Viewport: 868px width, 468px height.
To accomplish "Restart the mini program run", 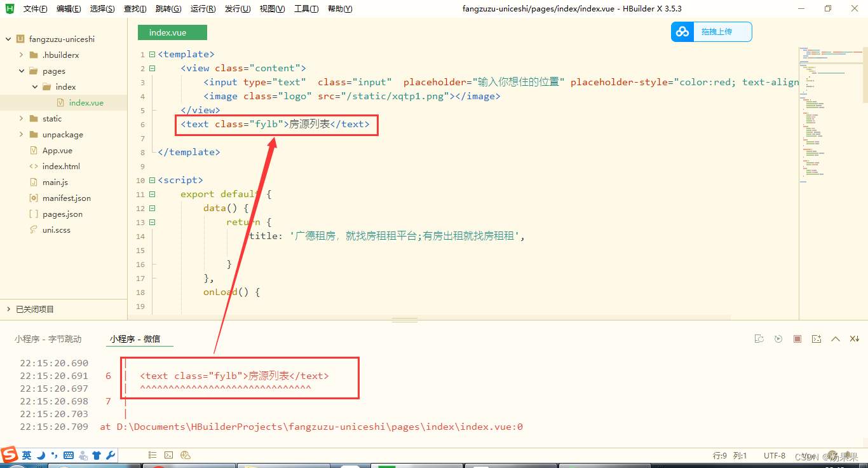I will click(778, 339).
